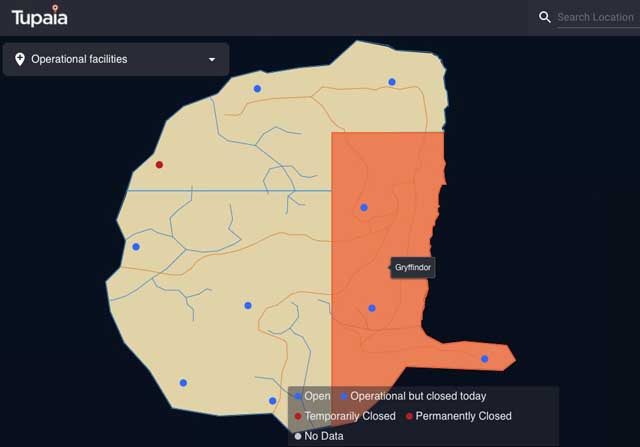Click the Gryffindor tooltip label
This screenshot has height=447, width=640.
(413, 268)
